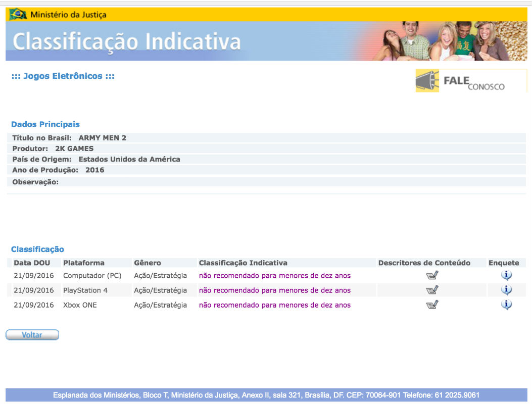Click the Fale Conosco megaphone icon
The image size is (532, 404).
click(427, 81)
